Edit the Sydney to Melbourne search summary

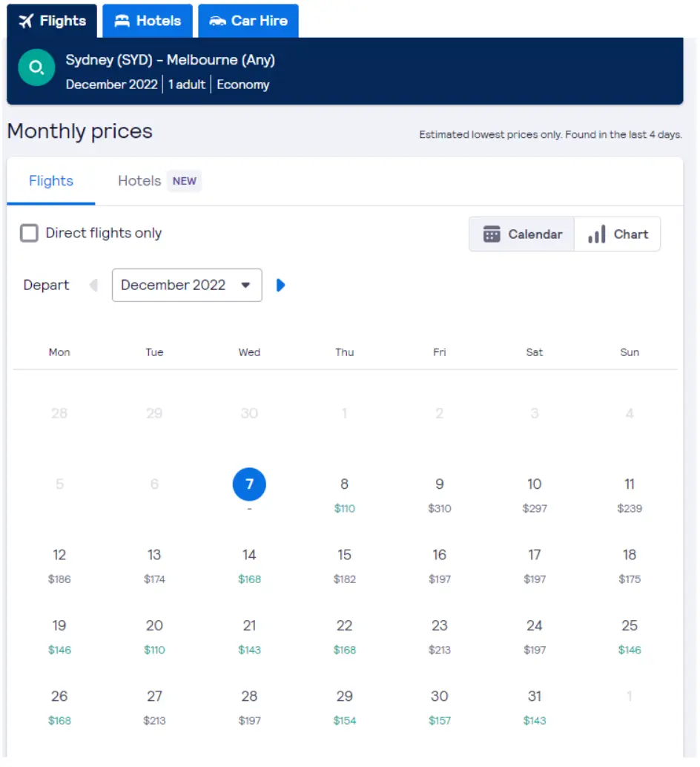point(171,71)
